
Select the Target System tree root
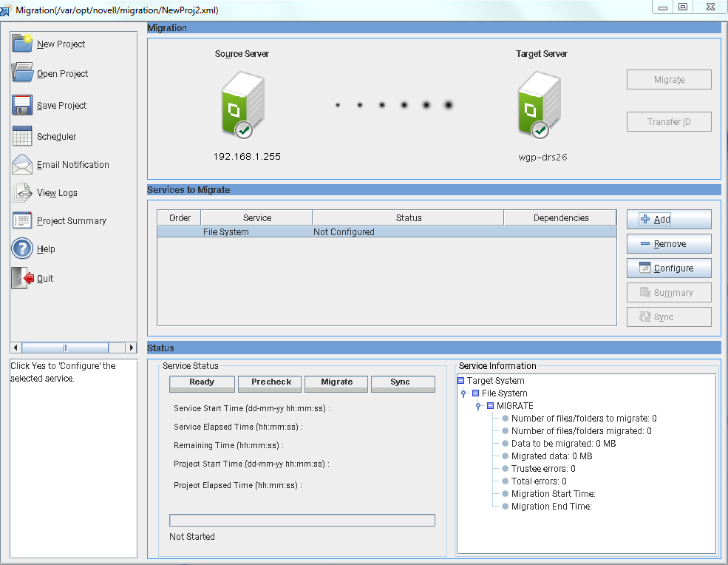pos(495,380)
